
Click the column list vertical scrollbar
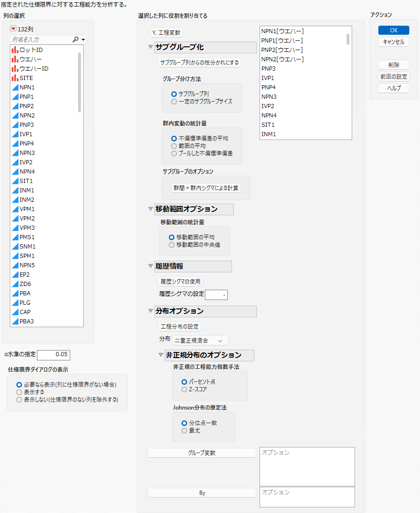coord(80,82)
